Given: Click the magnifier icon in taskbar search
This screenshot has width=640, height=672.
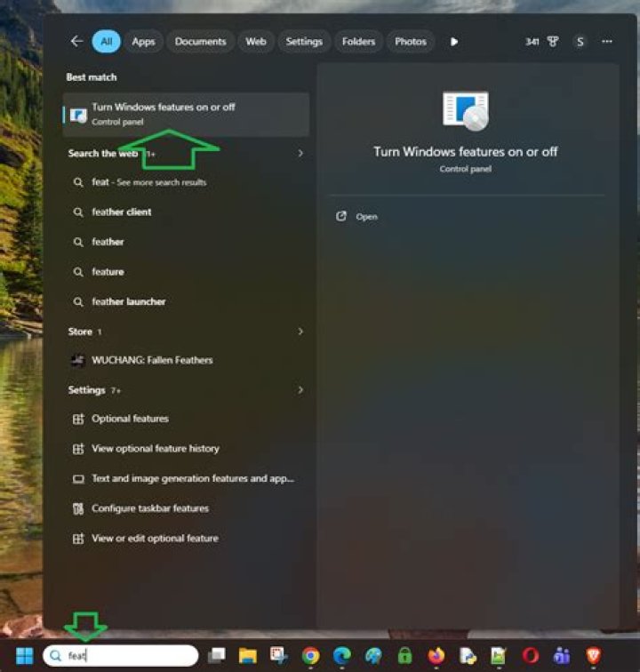Looking at the screenshot, I should [55, 656].
